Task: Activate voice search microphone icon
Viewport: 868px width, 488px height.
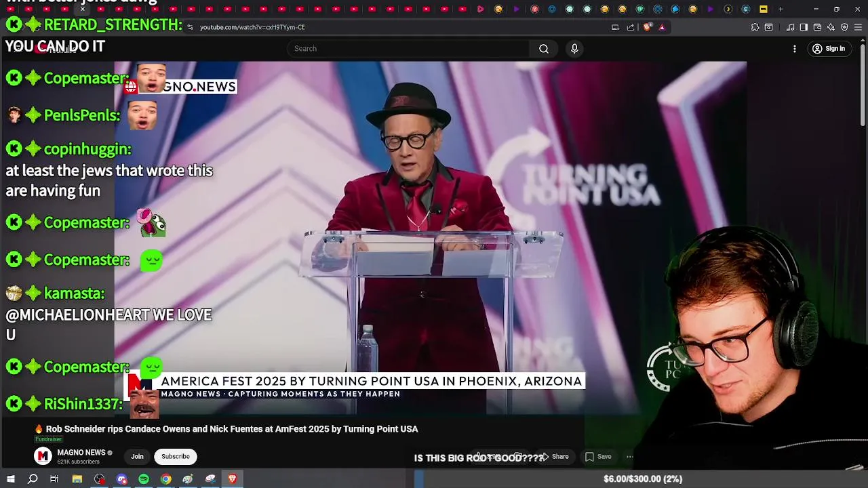Action: click(x=574, y=49)
